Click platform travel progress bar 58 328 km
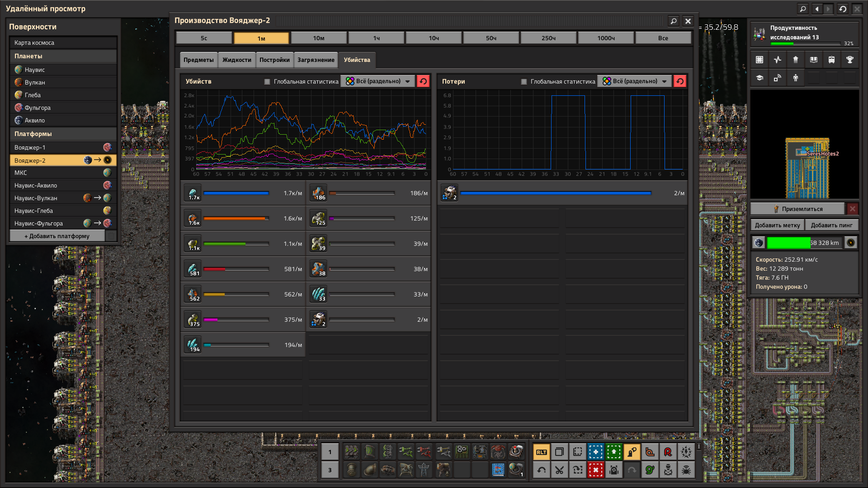868x488 pixels. click(x=805, y=243)
